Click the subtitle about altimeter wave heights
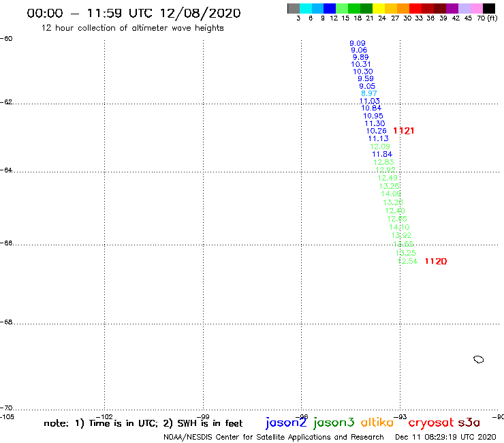This screenshot has height=443, width=504. [x=132, y=28]
